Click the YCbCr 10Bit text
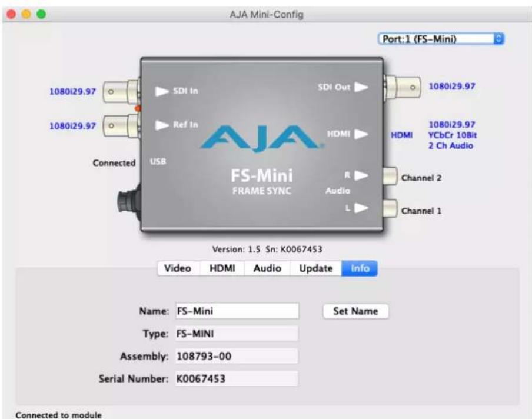Screen dimensions: 532x419 coord(453,135)
